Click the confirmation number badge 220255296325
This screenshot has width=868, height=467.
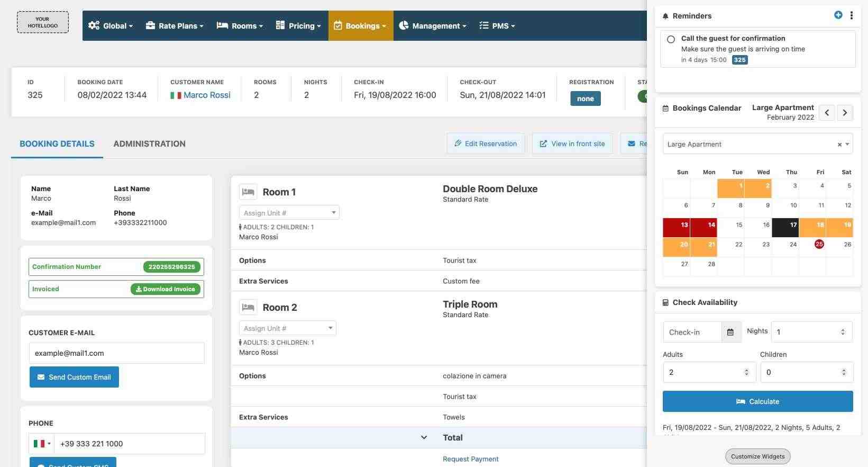click(x=171, y=267)
